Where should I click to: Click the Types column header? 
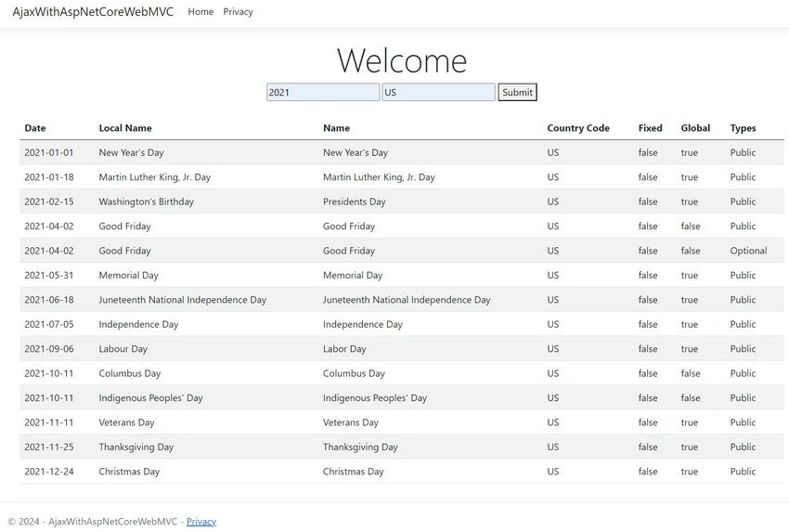click(743, 128)
